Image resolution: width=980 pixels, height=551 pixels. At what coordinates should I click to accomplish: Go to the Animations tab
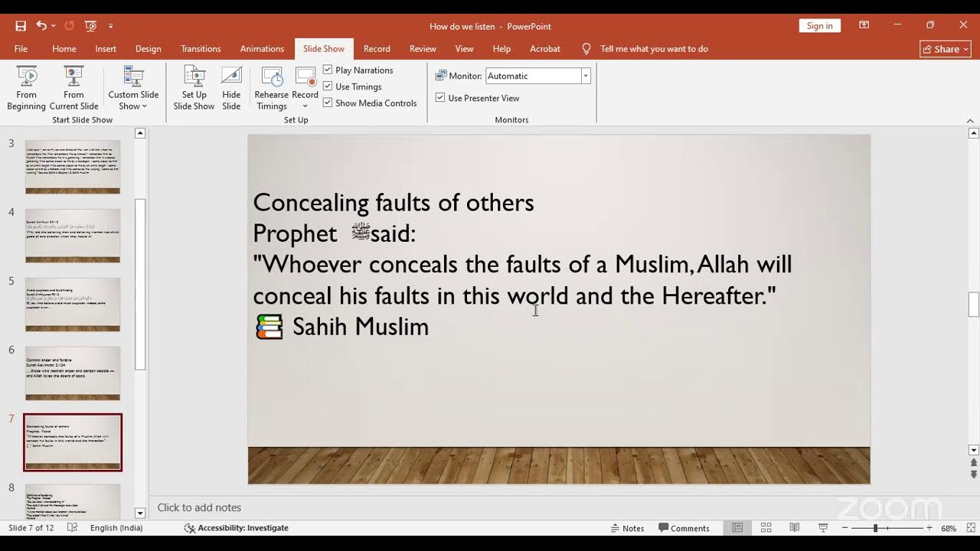(x=262, y=49)
